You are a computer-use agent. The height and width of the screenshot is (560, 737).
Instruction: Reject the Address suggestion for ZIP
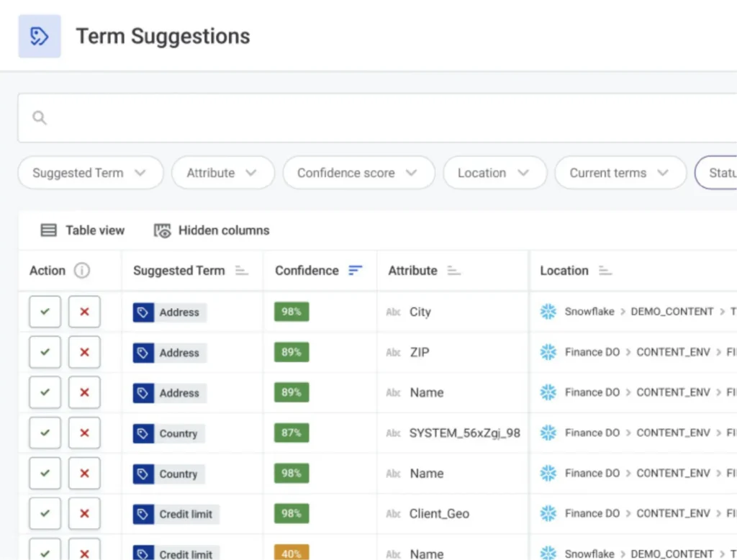pos(84,352)
